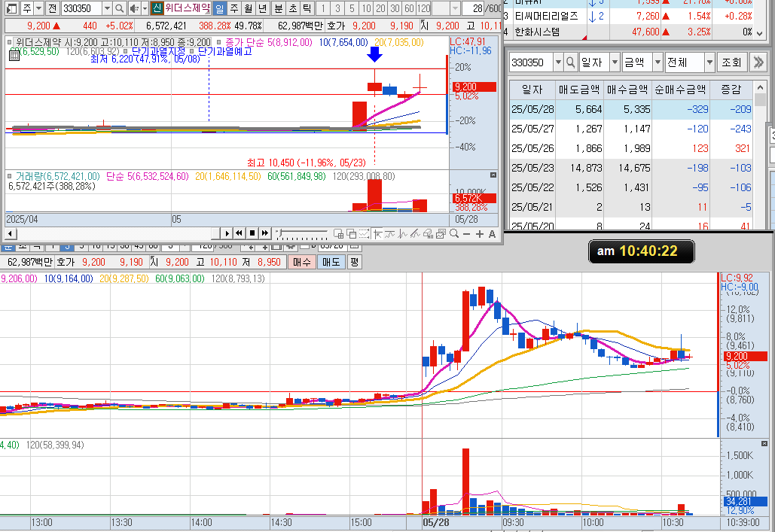Click the speaker sound icon in the chart toolbar

(134, 8)
